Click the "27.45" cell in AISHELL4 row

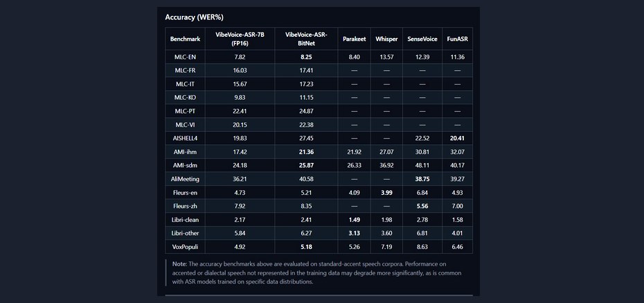tap(306, 139)
